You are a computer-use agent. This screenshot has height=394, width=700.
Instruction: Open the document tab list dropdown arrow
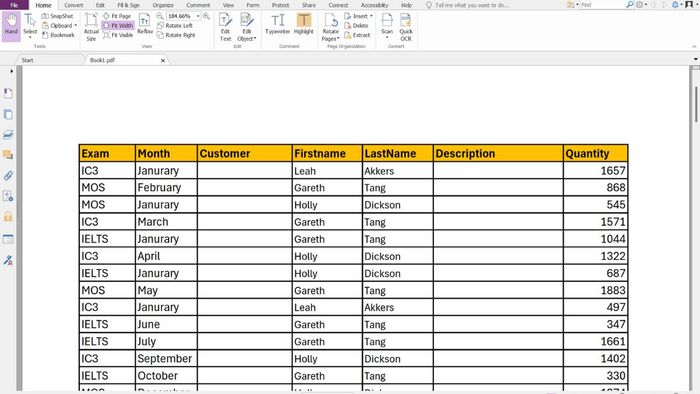click(696, 59)
